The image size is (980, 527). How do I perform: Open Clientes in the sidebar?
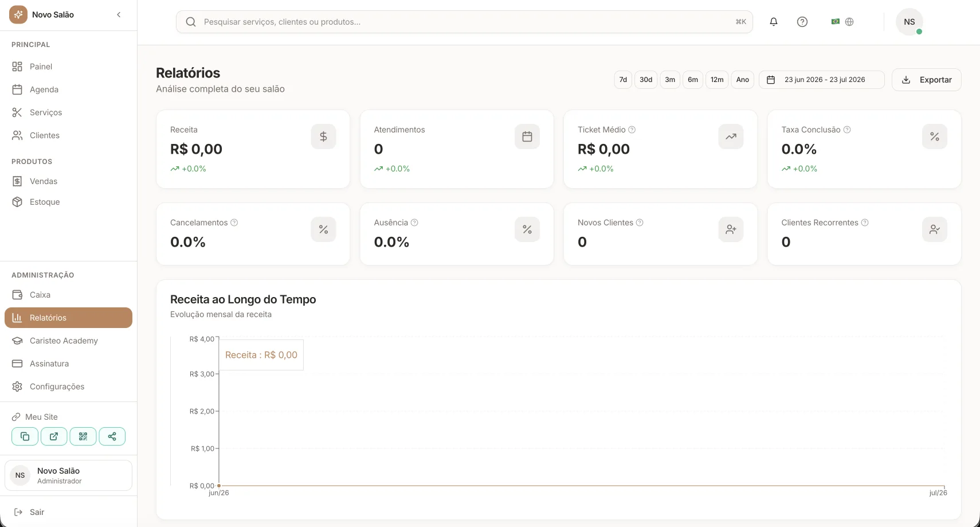pos(68,135)
